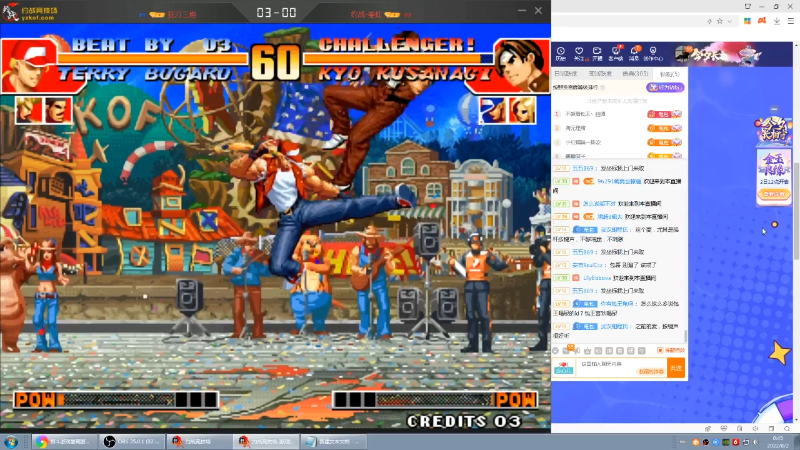Click the crown icon in chat toolbar
Viewport: 800px width, 450px height.
588,351
